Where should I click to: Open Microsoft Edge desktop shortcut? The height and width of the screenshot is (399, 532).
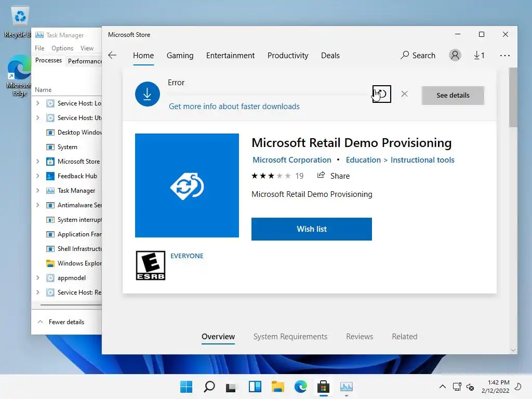[19, 75]
